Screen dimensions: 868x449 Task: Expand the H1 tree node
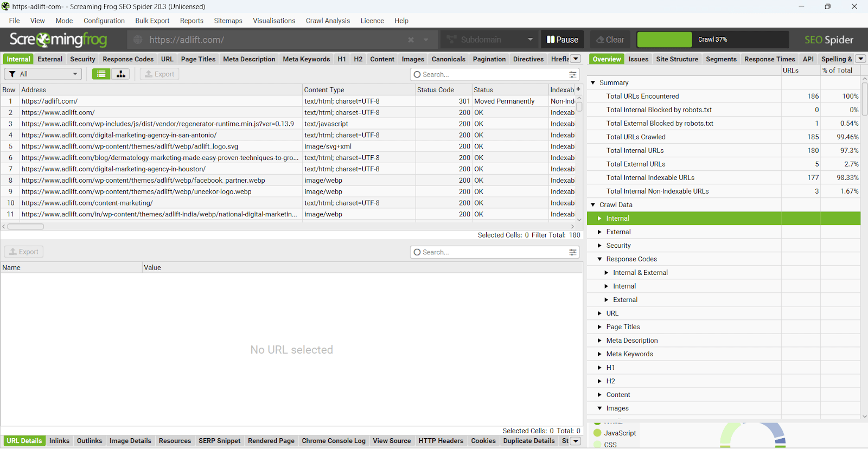click(599, 367)
